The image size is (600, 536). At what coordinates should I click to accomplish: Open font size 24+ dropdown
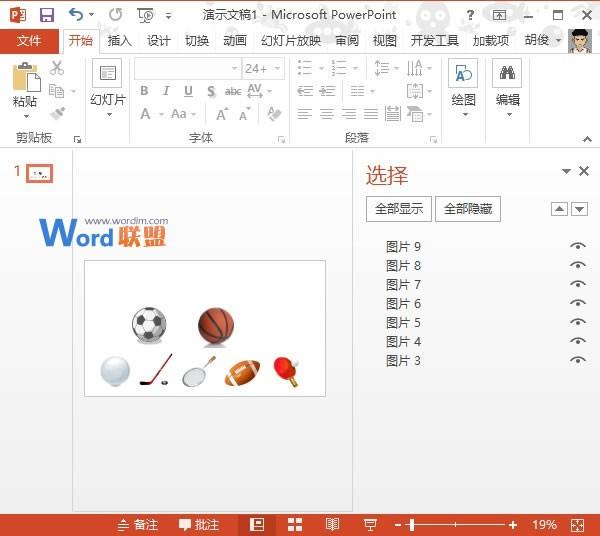277,68
